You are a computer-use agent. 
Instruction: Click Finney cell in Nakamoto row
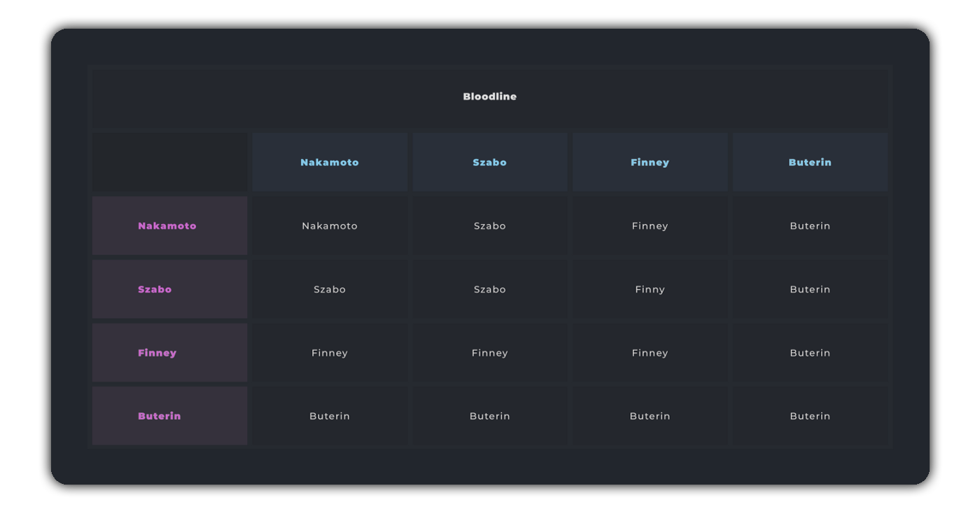pyautogui.click(x=650, y=225)
